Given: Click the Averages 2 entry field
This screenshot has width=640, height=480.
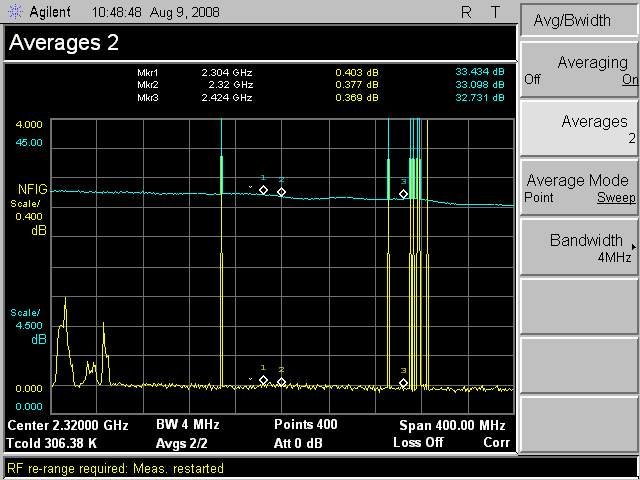Looking at the screenshot, I should (260, 43).
